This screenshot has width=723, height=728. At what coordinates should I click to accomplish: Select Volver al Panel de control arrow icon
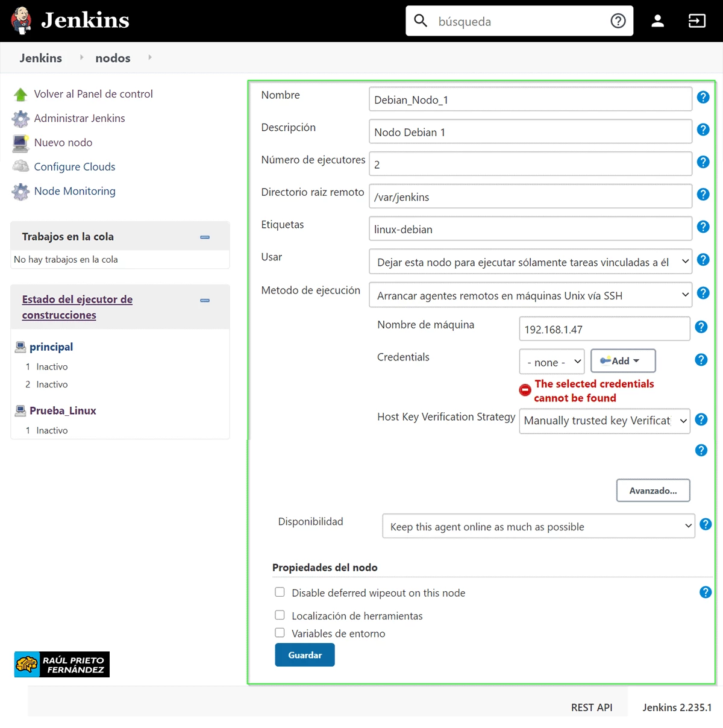coord(20,93)
